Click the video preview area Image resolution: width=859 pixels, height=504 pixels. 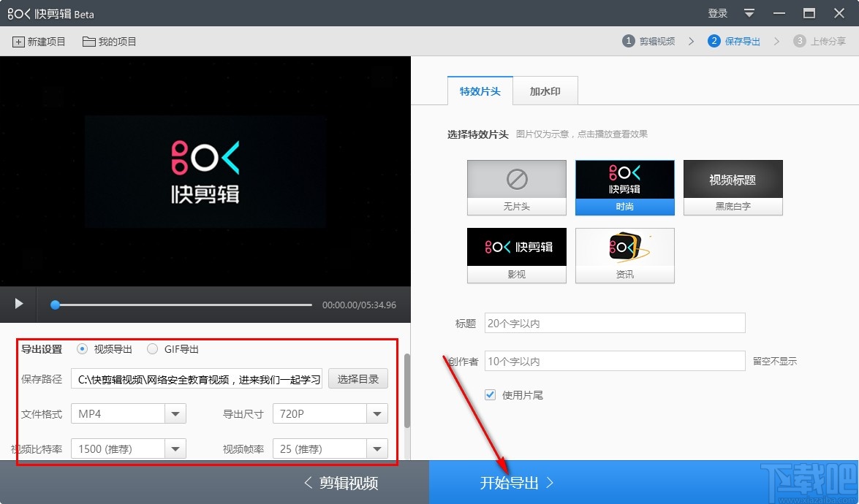coord(205,171)
